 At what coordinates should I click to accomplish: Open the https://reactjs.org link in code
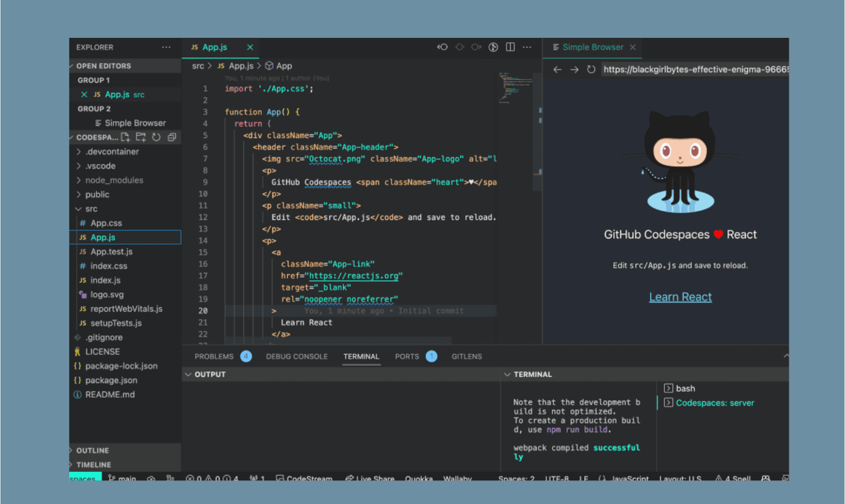[x=354, y=275]
